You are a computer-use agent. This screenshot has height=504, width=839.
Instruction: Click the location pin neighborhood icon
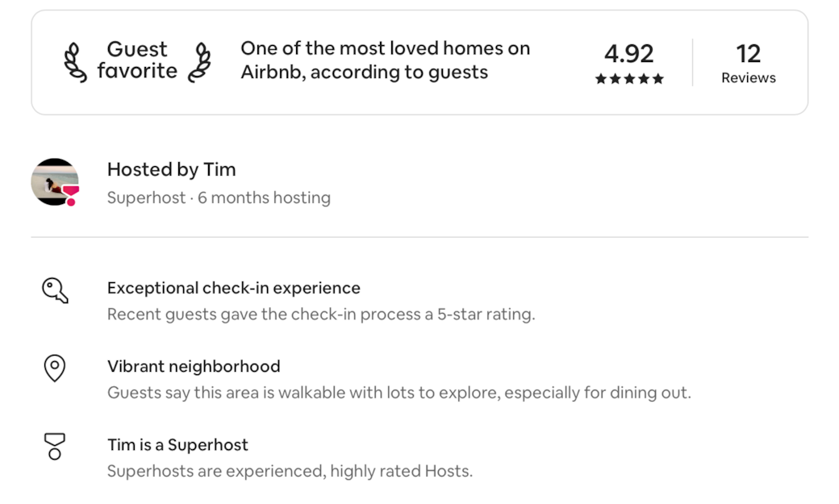tap(54, 368)
